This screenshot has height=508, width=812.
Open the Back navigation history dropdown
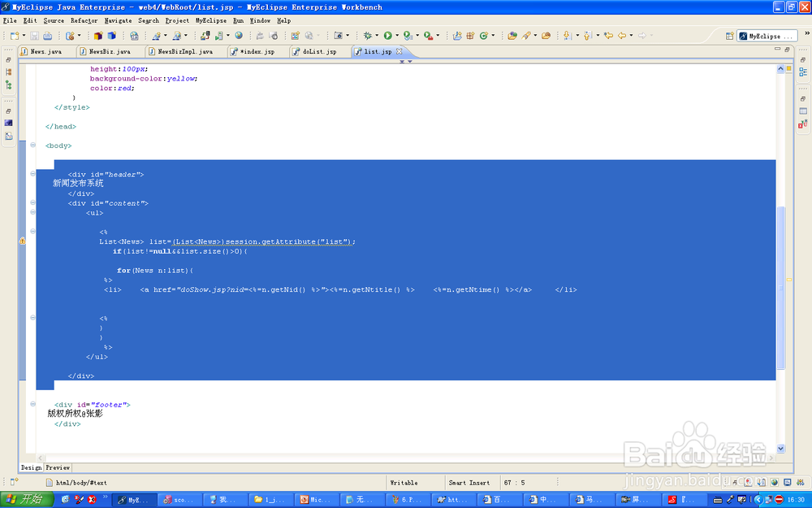pos(631,35)
